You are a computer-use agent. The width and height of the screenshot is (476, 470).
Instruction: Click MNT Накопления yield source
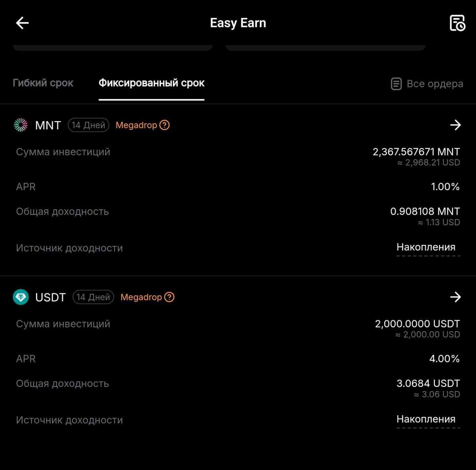426,247
